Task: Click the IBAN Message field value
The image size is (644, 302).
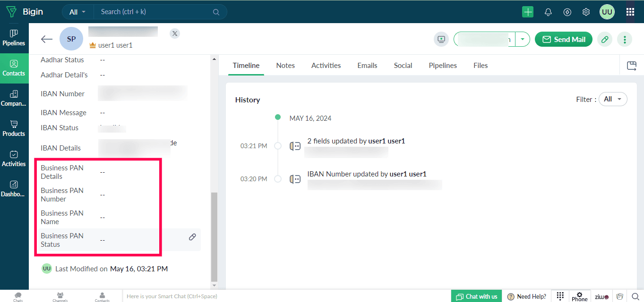Action: (x=103, y=113)
